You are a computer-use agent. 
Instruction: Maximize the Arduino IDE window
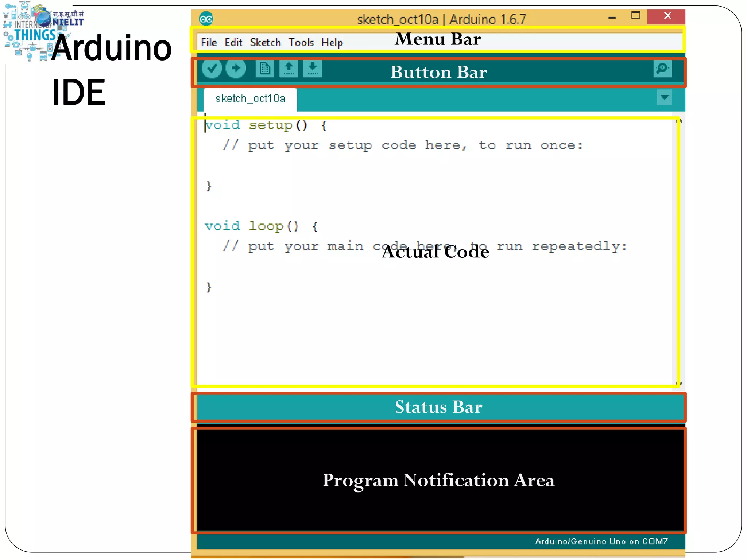(636, 16)
